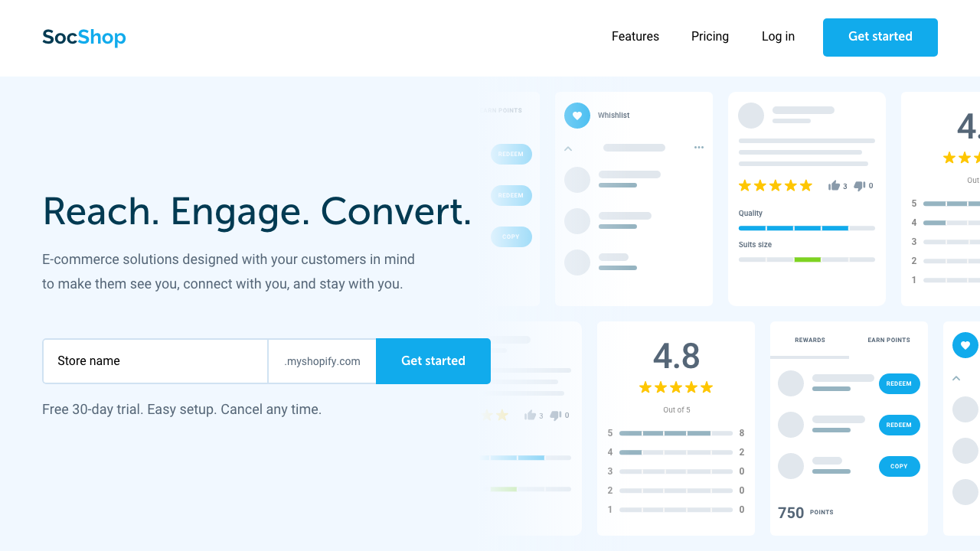The width and height of the screenshot is (980, 551).
Task: Select the EARN POINTS tab
Action: tap(889, 340)
